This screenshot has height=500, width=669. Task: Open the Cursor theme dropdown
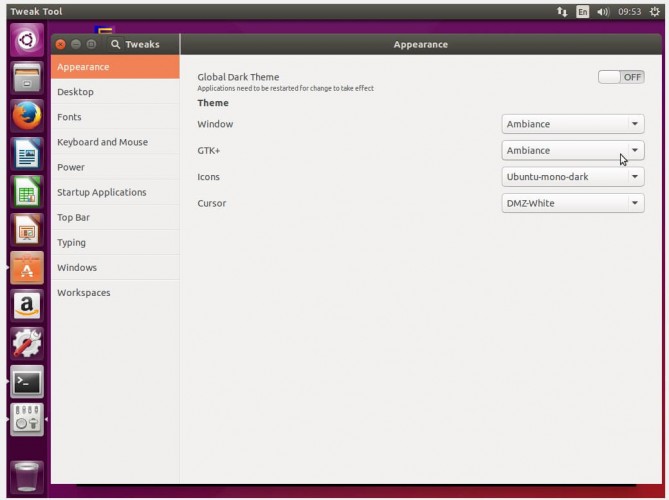pos(573,203)
